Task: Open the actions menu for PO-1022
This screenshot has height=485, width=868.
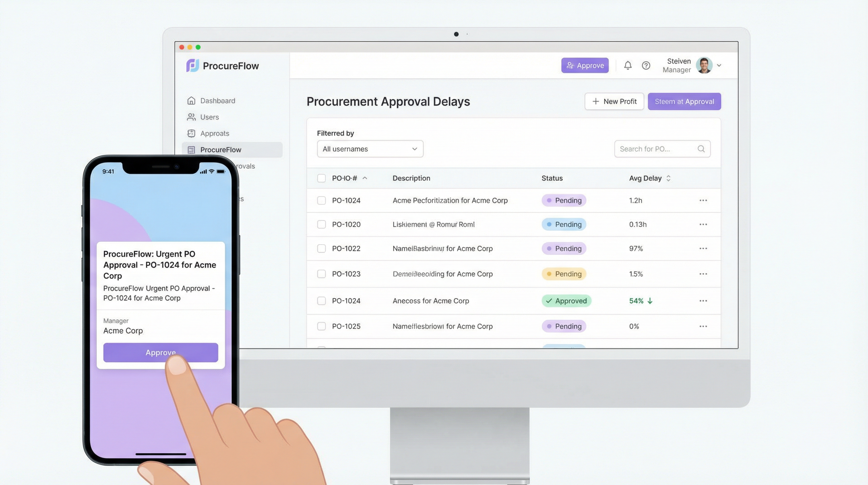Action: click(703, 248)
